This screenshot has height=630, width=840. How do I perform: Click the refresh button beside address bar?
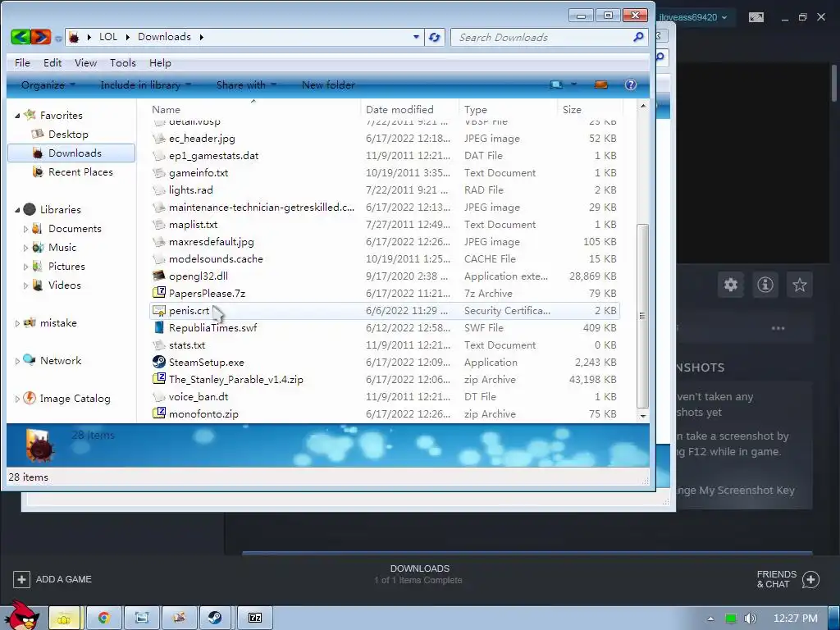435,37
